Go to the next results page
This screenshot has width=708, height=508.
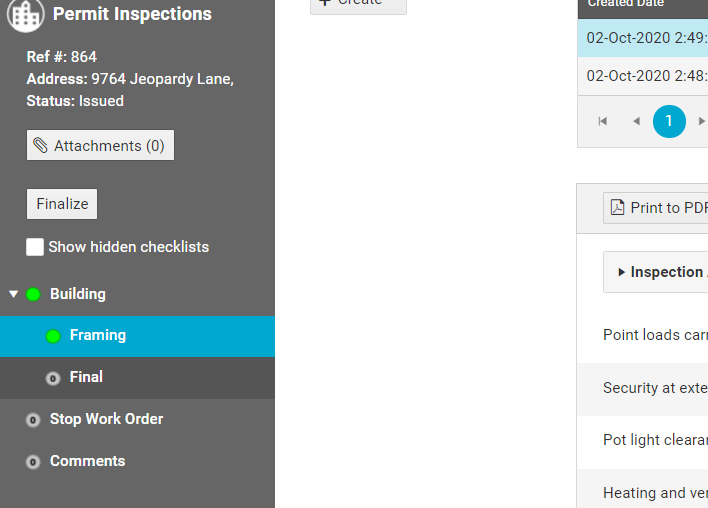point(701,121)
